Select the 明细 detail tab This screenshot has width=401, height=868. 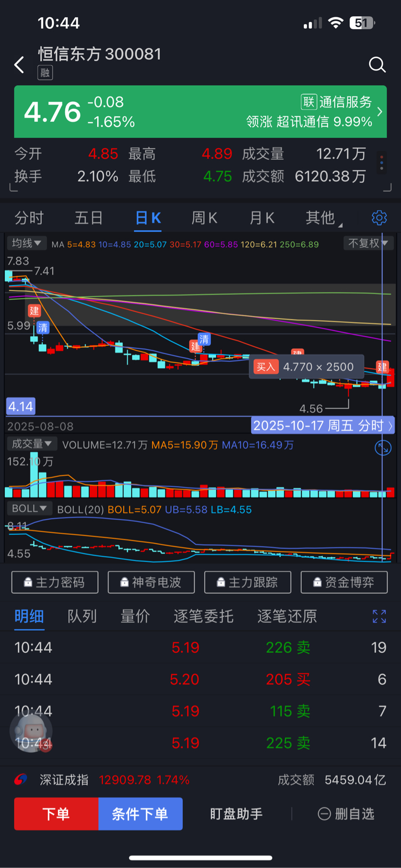pyautogui.click(x=29, y=617)
